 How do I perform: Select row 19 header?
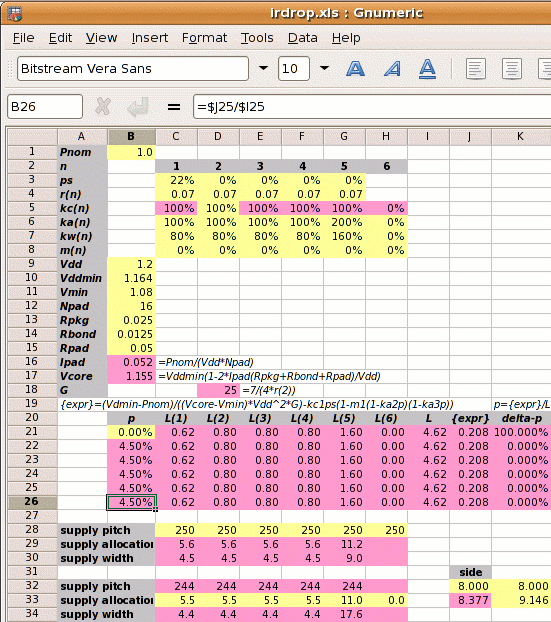click(33, 404)
